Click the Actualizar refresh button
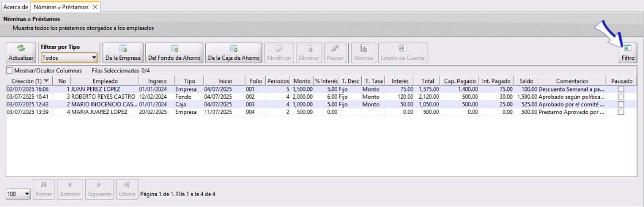Screen dimensions: 644x207 pos(21,53)
